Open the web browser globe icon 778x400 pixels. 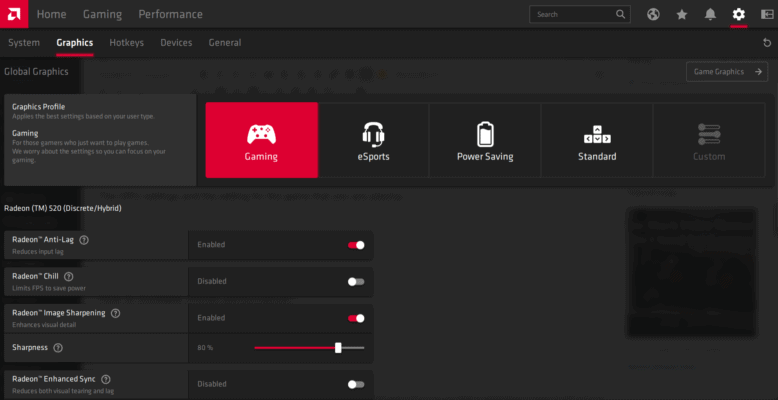(653, 14)
